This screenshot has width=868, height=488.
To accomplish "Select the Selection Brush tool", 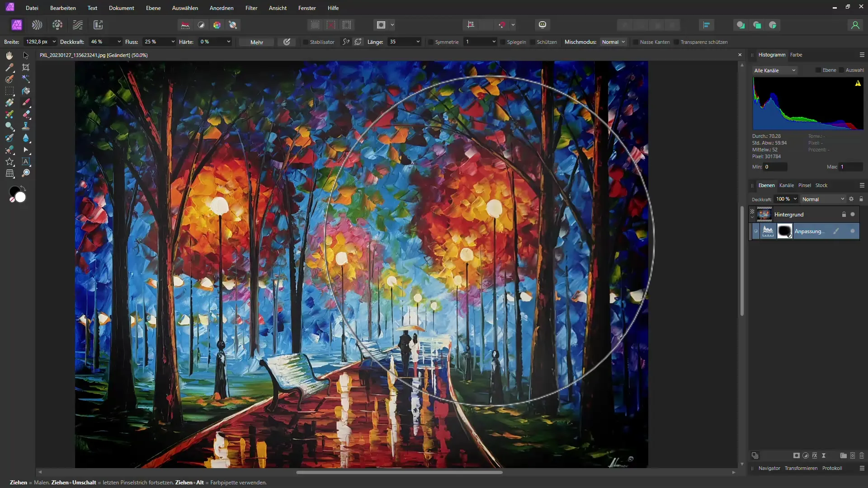I will pos(9,79).
